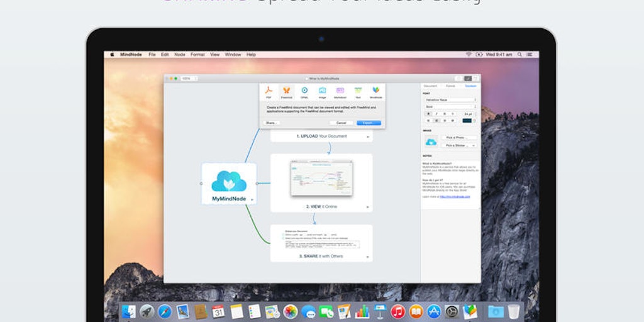
Task: Open the zoom percentage dropdown
Action: tap(189, 79)
